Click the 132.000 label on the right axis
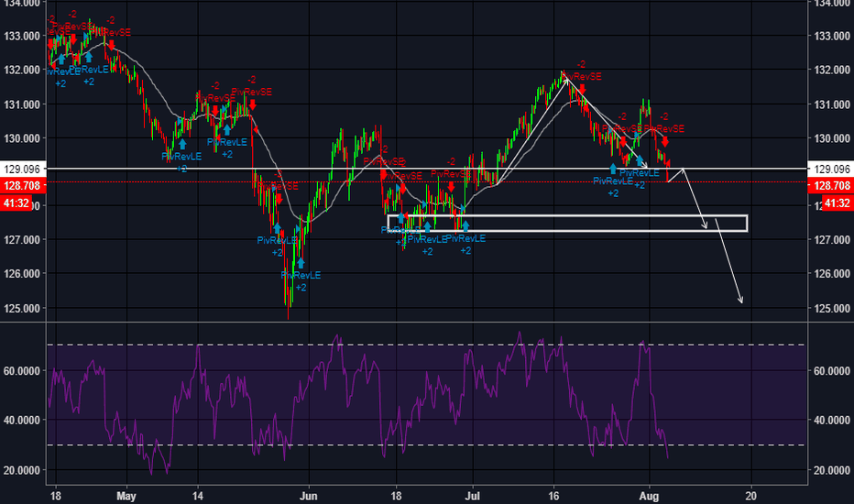854x504 pixels. coord(832,70)
